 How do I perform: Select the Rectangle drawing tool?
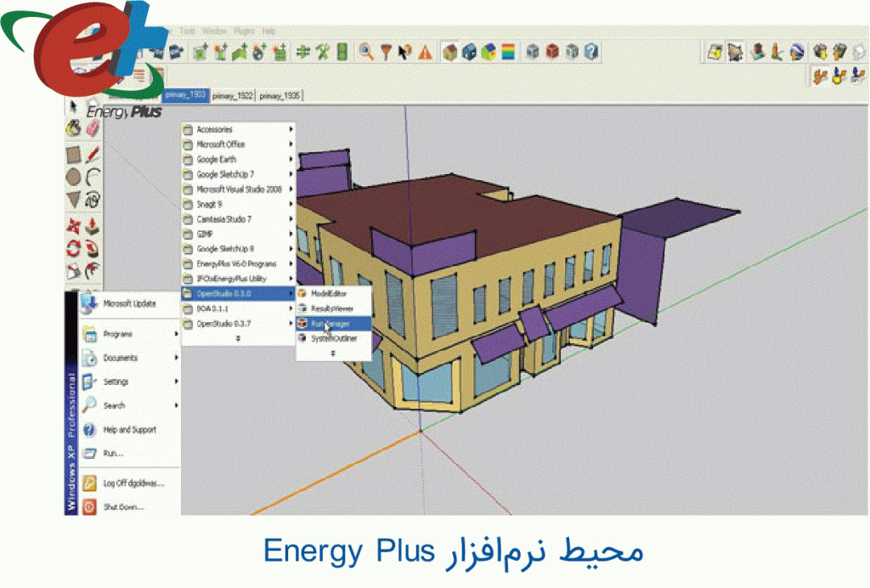tap(73, 154)
